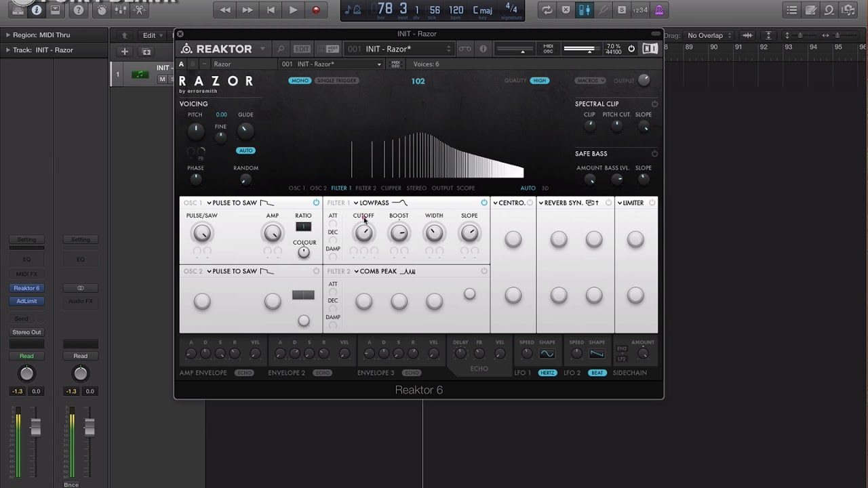Screen dimensions: 868x488
Task: Enable the Cycle loop icon
Action: (x=546, y=10)
